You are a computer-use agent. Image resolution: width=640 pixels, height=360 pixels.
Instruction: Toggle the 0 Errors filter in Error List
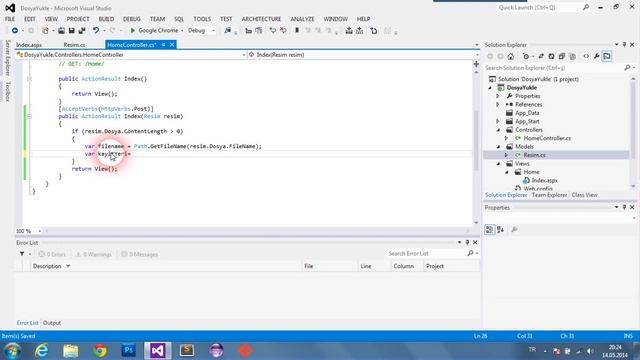coord(52,254)
